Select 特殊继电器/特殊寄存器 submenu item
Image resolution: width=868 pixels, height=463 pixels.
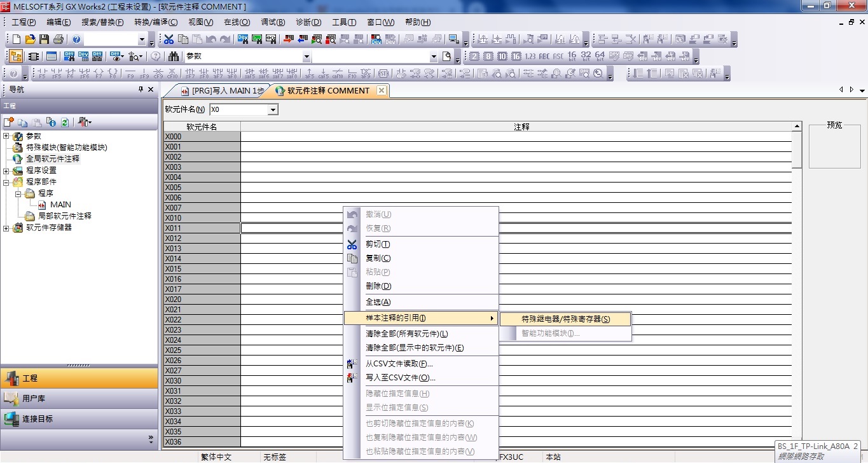point(565,319)
